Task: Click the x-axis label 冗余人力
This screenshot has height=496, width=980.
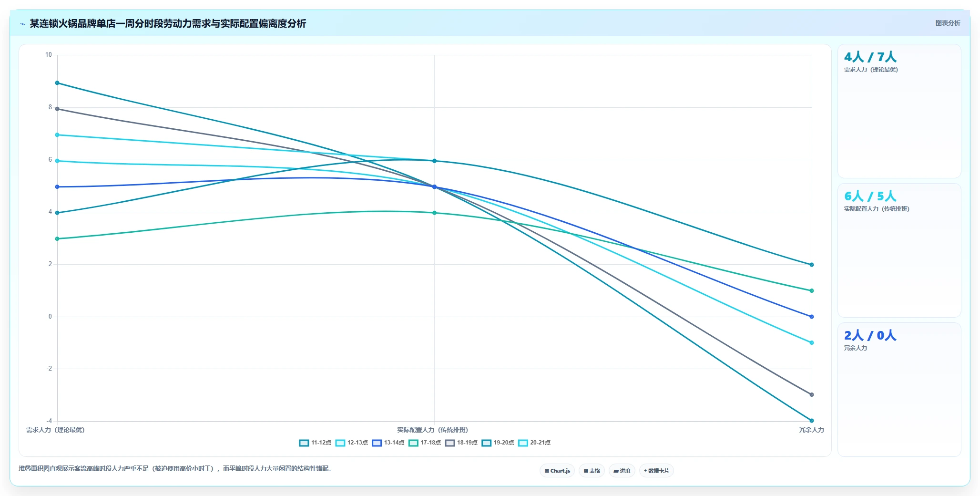Action: [x=811, y=430]
